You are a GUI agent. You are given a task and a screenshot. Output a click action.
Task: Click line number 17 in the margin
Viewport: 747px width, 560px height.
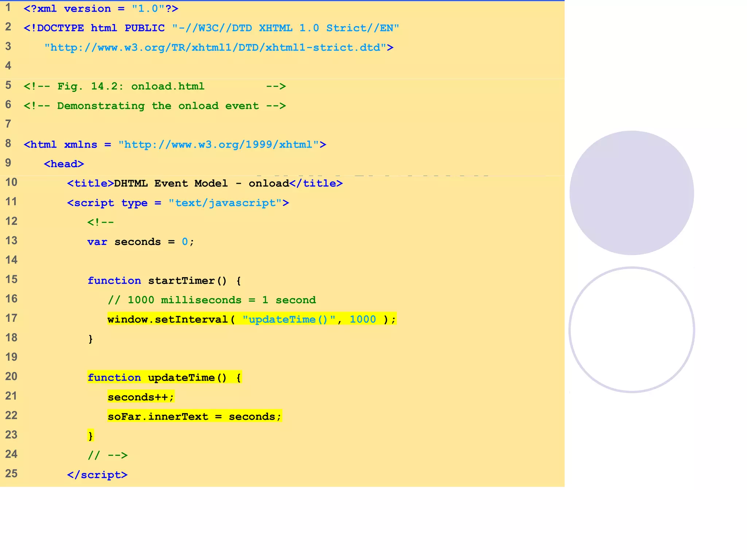tap(11, 318)
